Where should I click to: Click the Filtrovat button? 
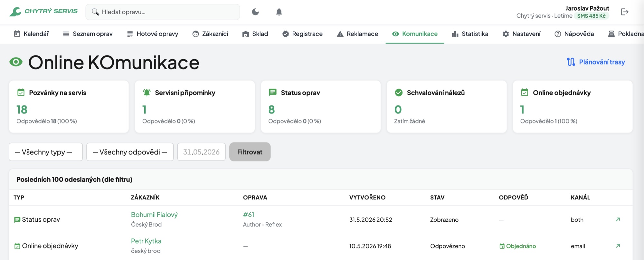[x=250, y=152]
